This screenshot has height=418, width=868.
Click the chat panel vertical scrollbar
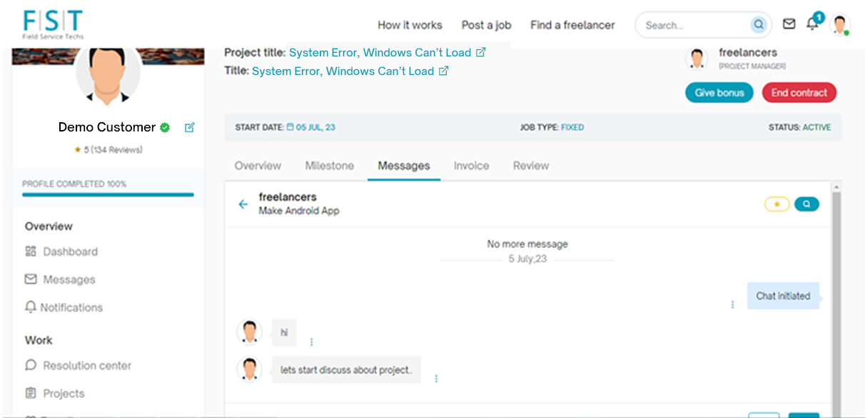click(x=837, y=286)
